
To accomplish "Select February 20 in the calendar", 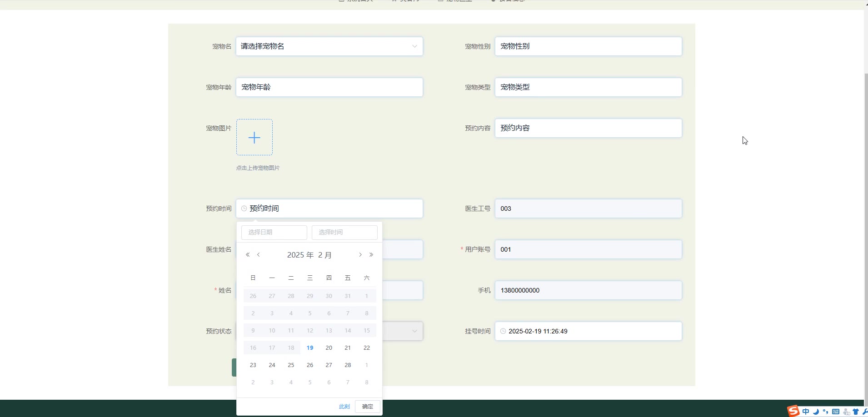I will 329,348.
